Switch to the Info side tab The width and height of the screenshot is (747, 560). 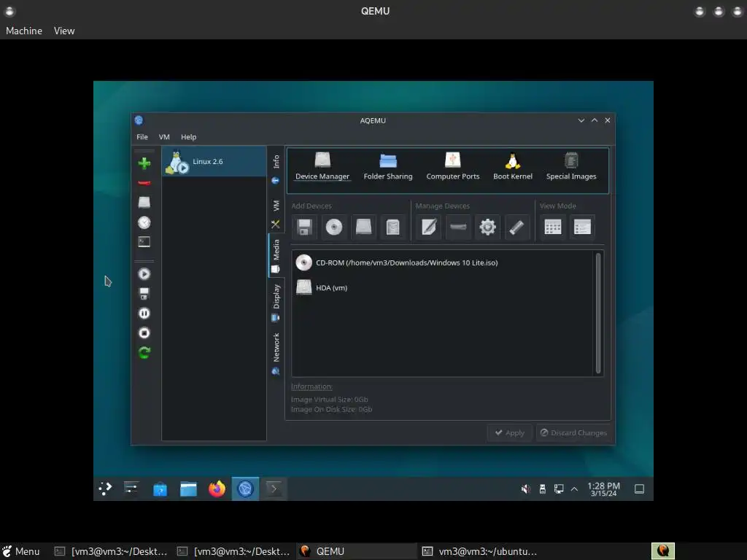276,168
